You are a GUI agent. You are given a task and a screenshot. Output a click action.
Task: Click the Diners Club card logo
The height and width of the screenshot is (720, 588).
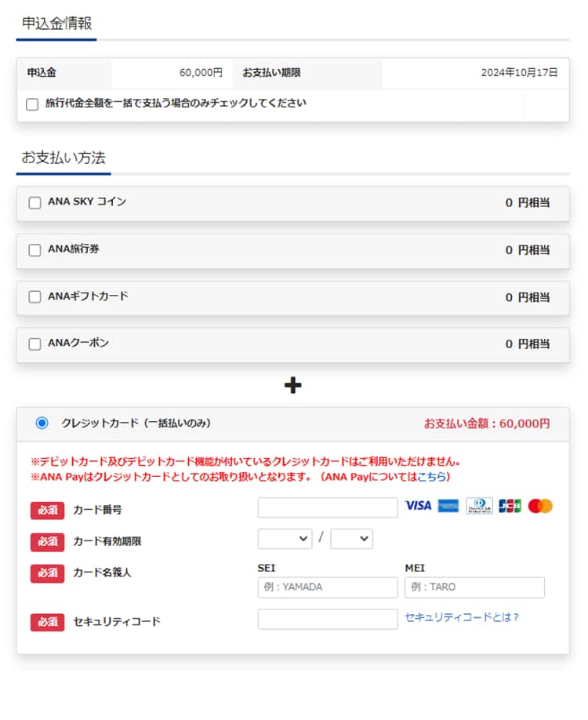tap(479, 506)
